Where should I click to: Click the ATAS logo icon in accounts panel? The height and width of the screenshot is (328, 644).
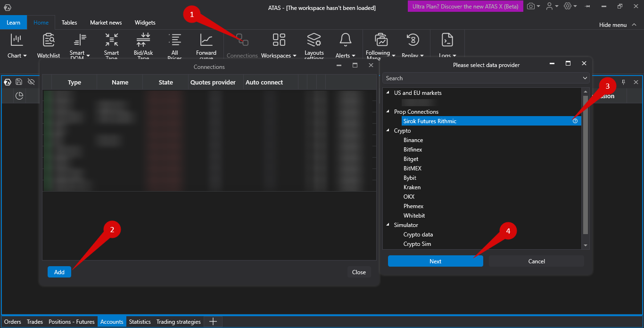coord(8,82)
